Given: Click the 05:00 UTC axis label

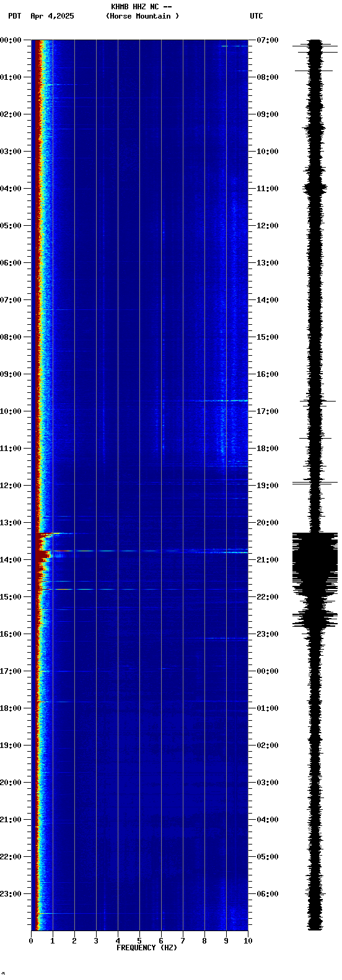Looking at the screenshot, I should (267, 857).
